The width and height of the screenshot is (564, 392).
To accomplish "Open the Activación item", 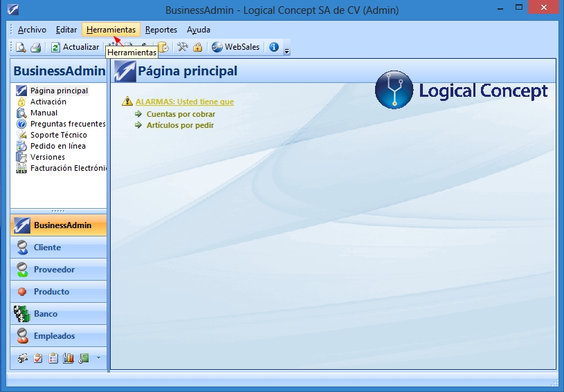I will tap(48, 102).
